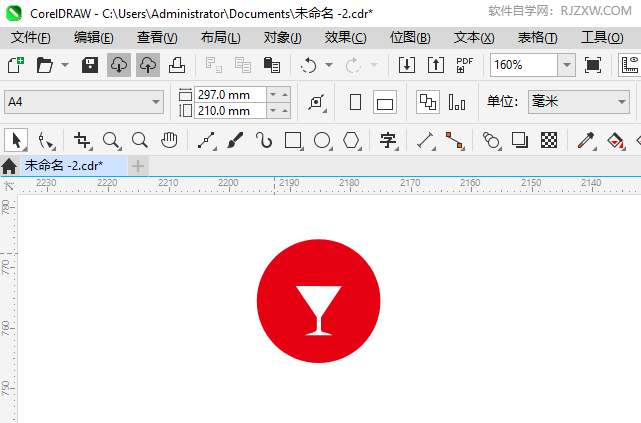641x423 pixels.
Task: Click the Cut icon
Action: [x=213, y=65]
